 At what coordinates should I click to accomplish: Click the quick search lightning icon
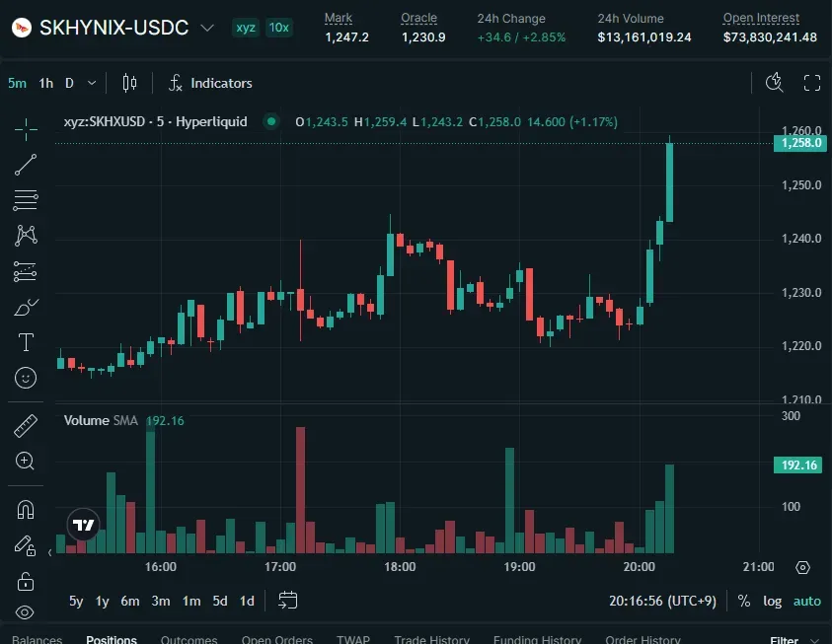[774, 83]
